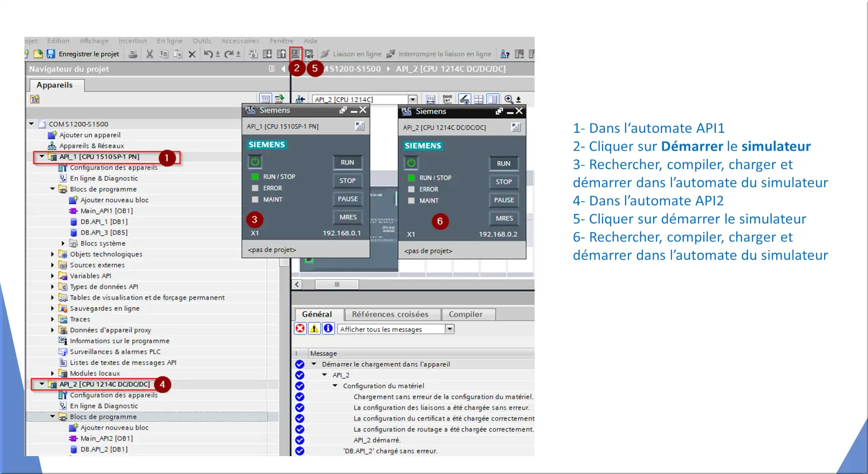
Task: Click the Print toolbar icon
Action: pyautogui.click(x=133, y=54)
